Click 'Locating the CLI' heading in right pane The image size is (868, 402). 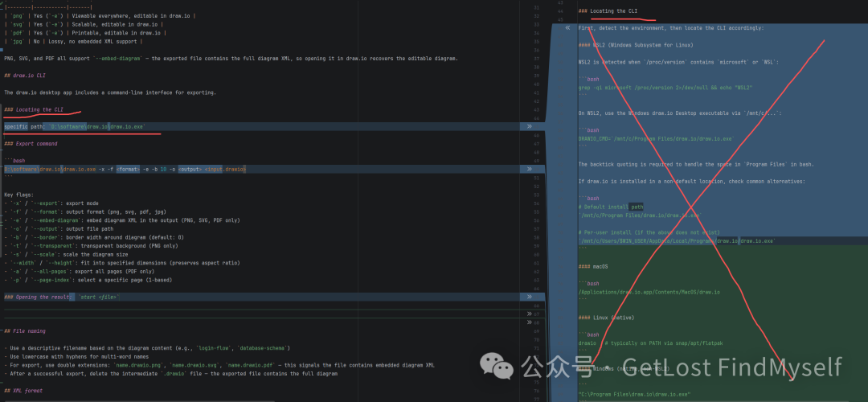[608, 11]
